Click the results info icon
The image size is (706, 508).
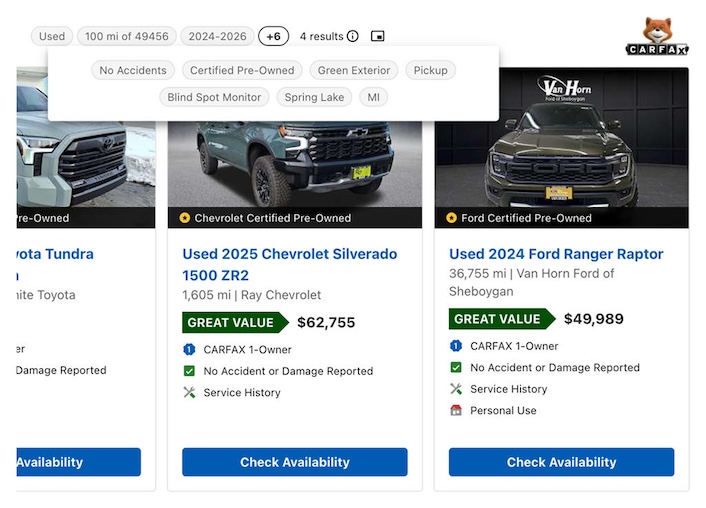[353, 37]
